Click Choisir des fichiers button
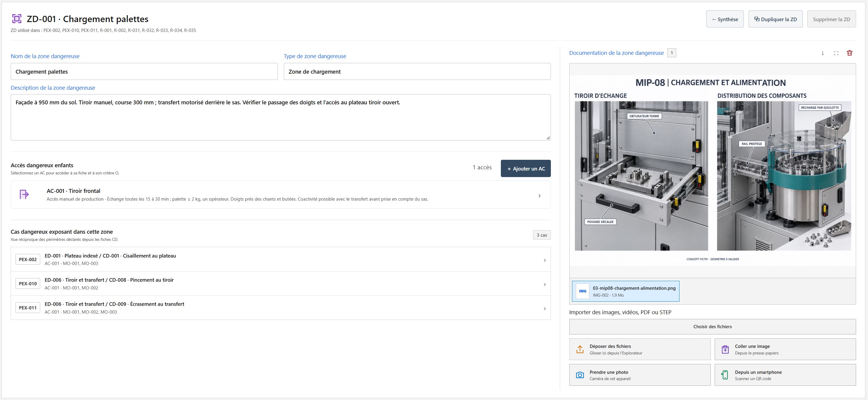This screenshot has width=868, height=400. tap(712, 326)
